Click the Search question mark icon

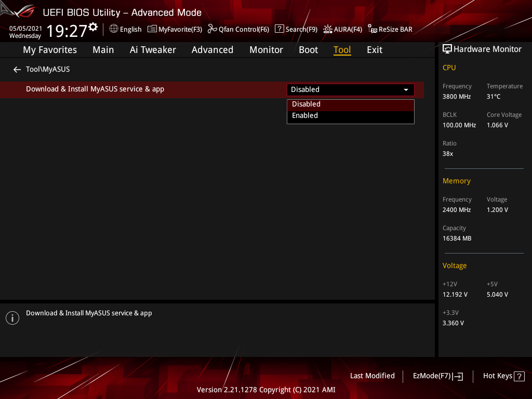279,29
